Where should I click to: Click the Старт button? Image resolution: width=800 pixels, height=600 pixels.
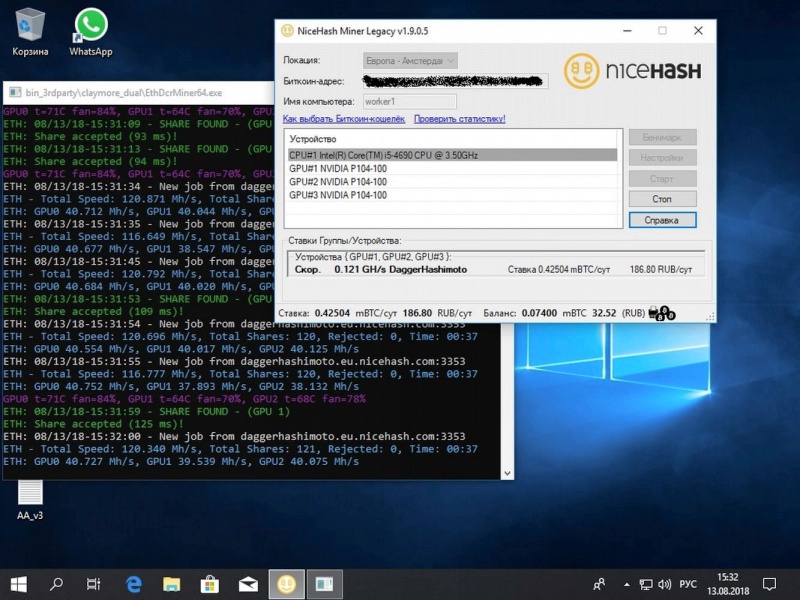(662, 179)
